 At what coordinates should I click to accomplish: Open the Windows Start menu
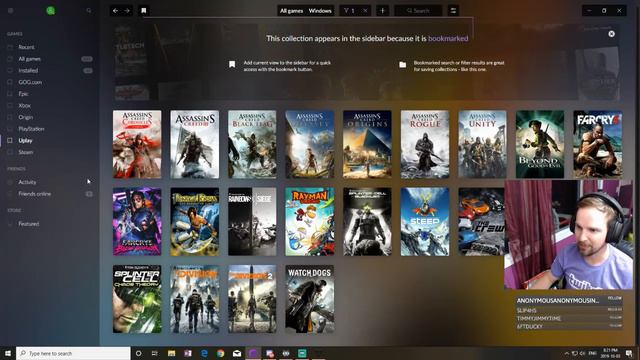click(8, 353)
